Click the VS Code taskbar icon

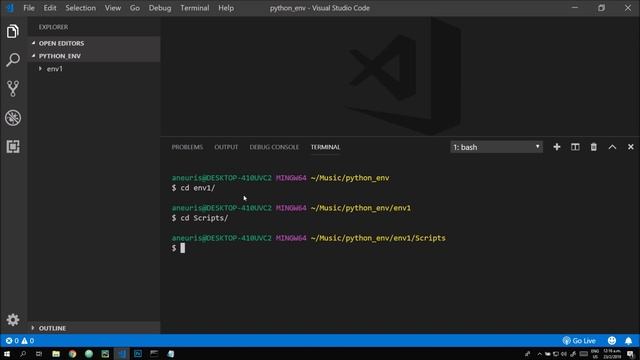coord(122,353)
